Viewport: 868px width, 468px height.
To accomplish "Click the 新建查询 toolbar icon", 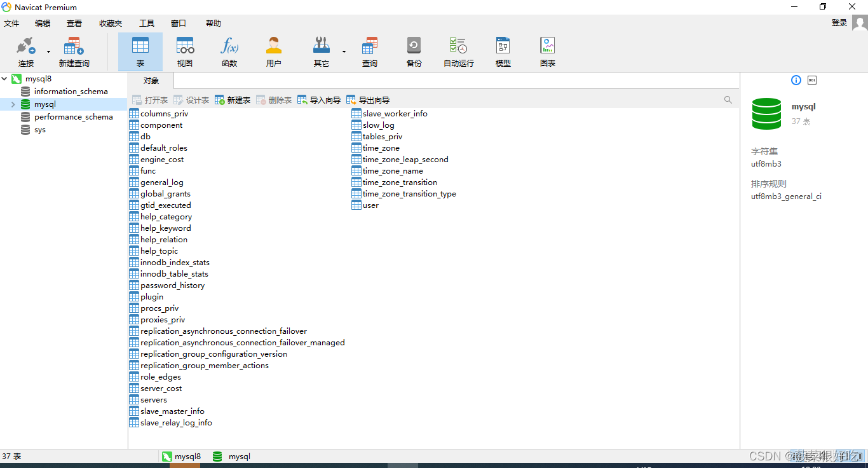I will [74, 46].
